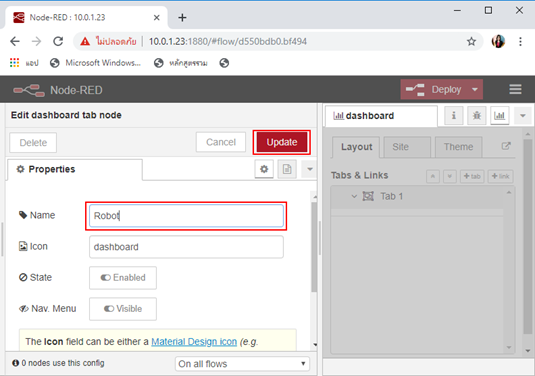Image resolution: width=535 pixels, height=376 pixels.
Task: Click the Update button
Action: pos(281,142)
